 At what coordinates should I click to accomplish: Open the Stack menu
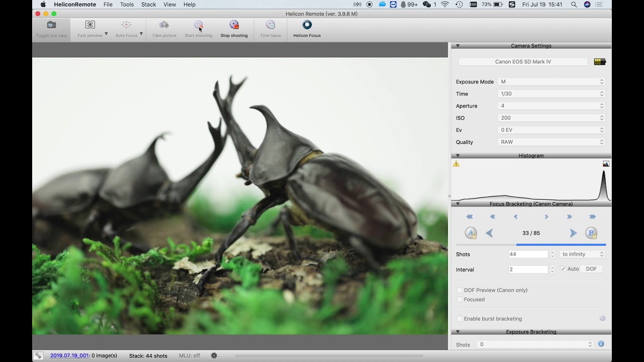[148, 5]
